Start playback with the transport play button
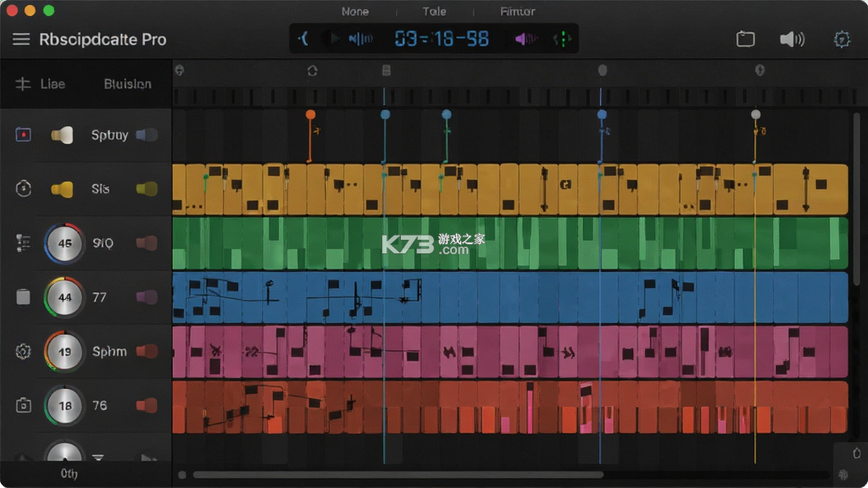Viewport: 868px width, 488px height. coord(333,39)
